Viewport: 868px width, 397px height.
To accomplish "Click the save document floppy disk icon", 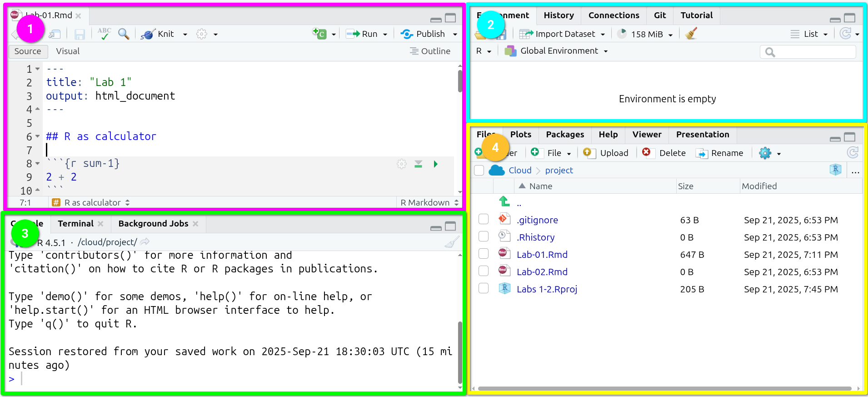I will tap(80, 35).
